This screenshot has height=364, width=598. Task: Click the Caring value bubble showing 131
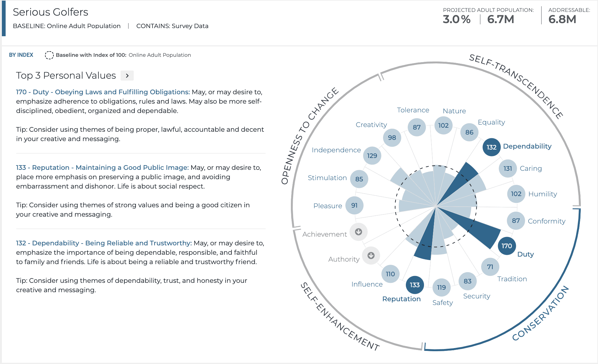coord(508,168)
